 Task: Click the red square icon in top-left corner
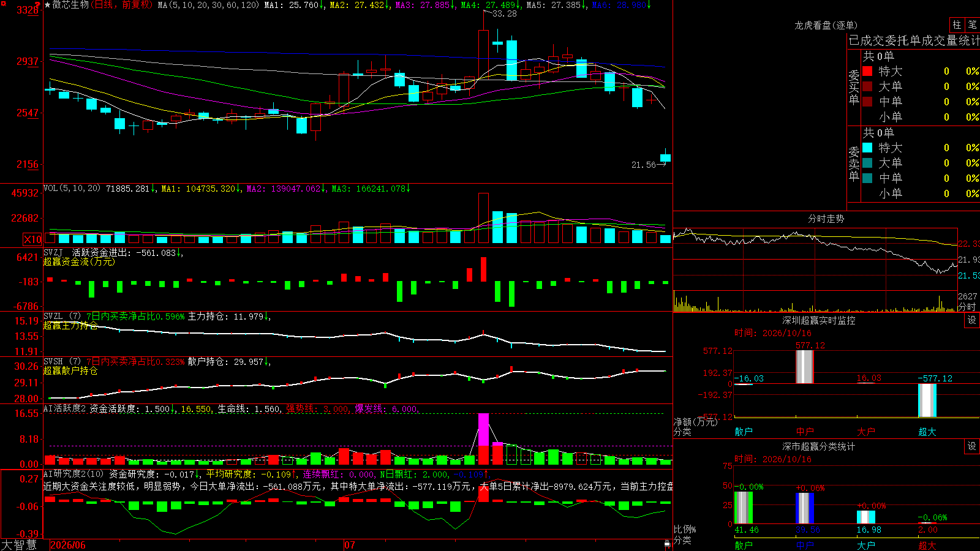tap(3, 4)
